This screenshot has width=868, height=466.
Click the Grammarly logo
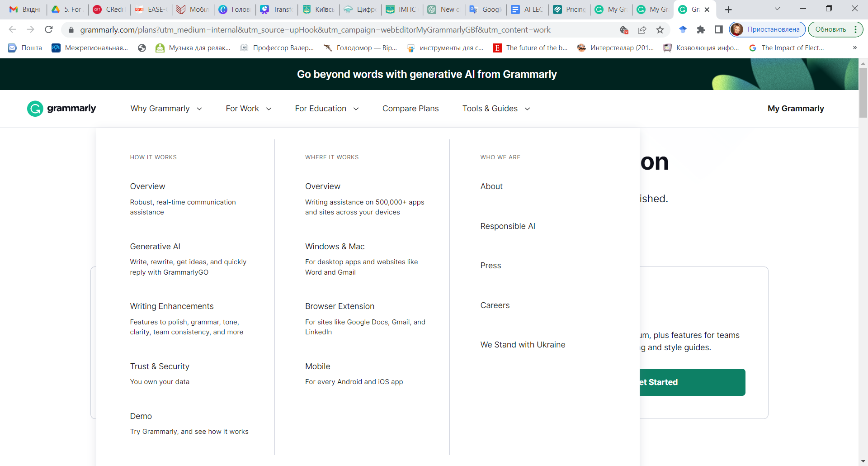[61, 109]
